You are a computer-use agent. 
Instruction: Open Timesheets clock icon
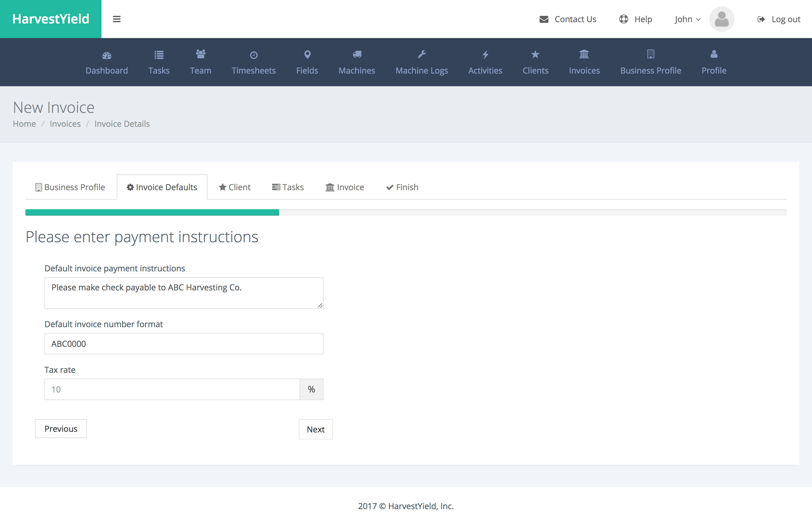tap(253, 55)
